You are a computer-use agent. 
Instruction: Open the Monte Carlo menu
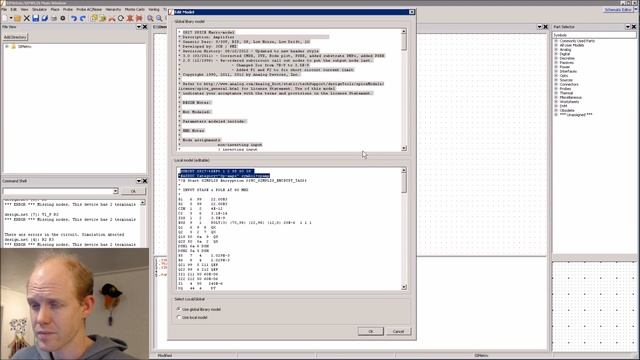tap(135, 9)
